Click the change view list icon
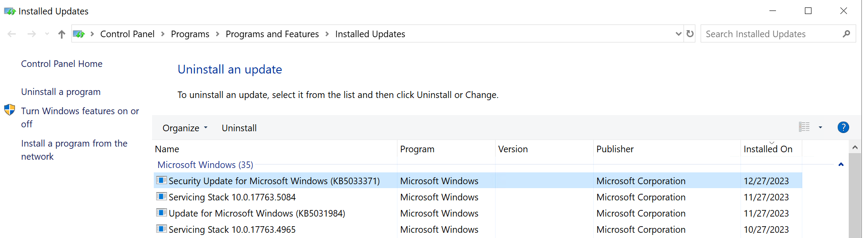868x238 pixels. tap(804, 127)
